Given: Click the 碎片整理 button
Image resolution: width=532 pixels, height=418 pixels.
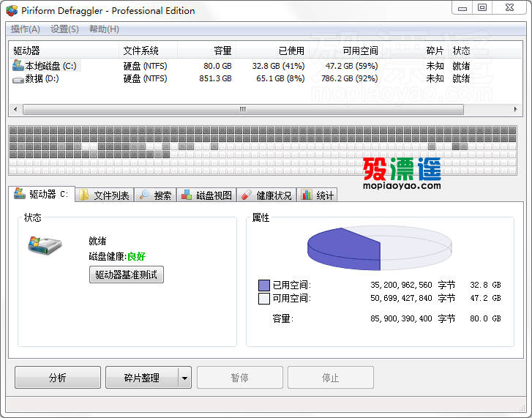Looking at the screenshot, I should click(142, 377).
